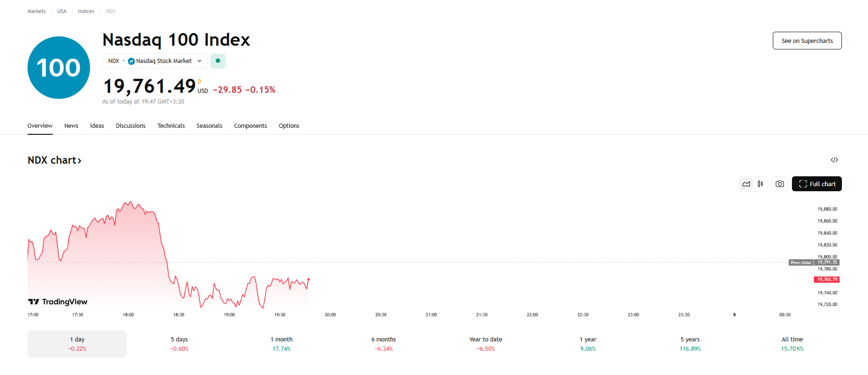Image resolution: width=868 pixels, height=375 pixels.
Task: Click the 19,720.00 price axis label
Action: tap(827, 305)
